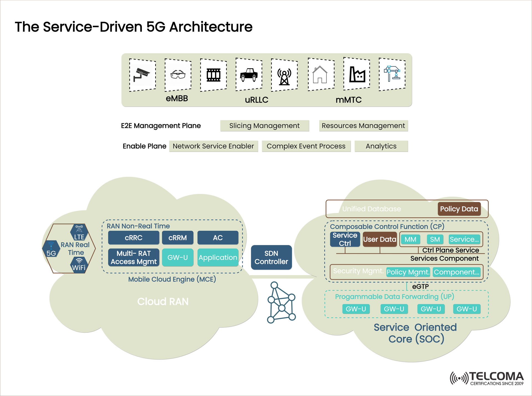Click the SDN Controller button
Screen dimensions: 532x396
pos(271,257)
